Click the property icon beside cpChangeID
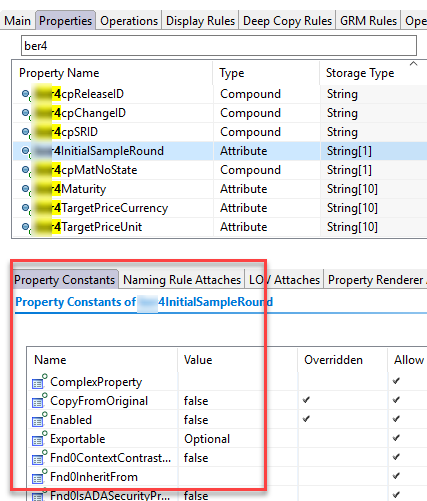 (x=26, y=113)
